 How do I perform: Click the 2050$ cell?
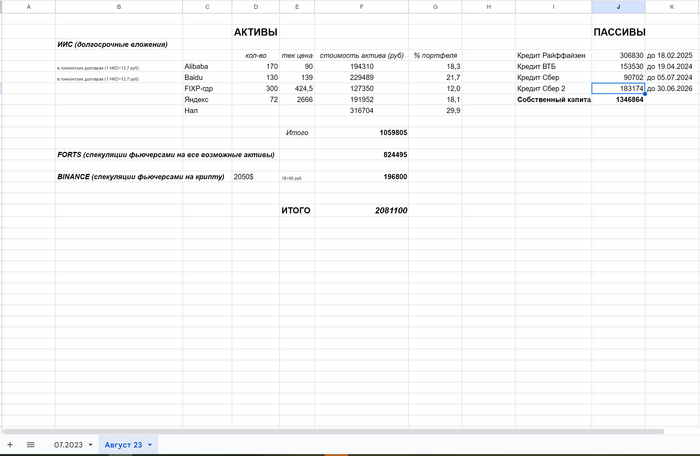256,177
